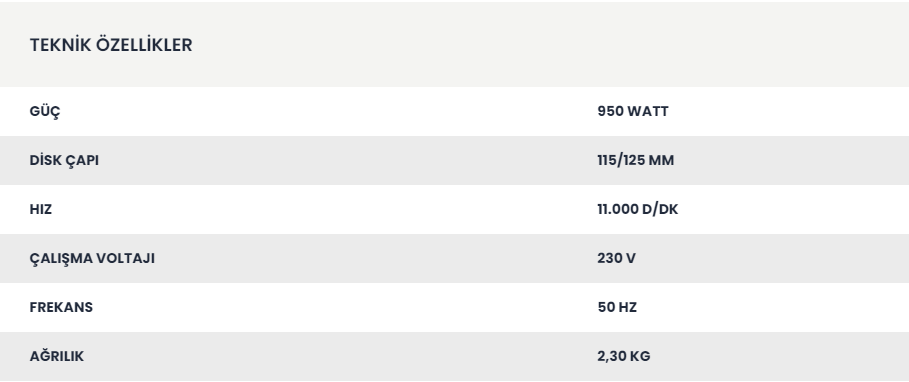The height and width of the screenshot is (382, 909).
Task: Click the 115/125 MM value
Action: click(x=635, y=161)
